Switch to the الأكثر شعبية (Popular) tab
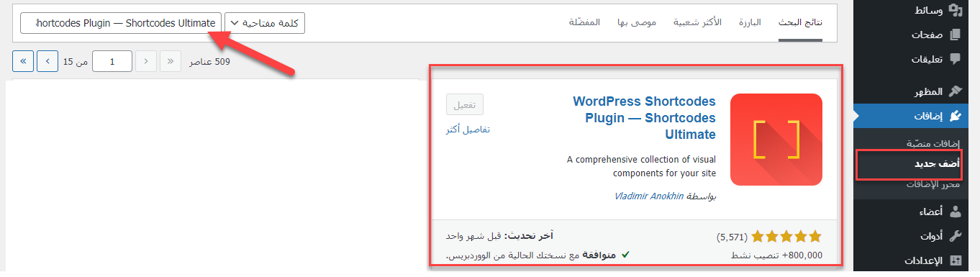This screenshot has width=980, height=277. click(697, 23)
